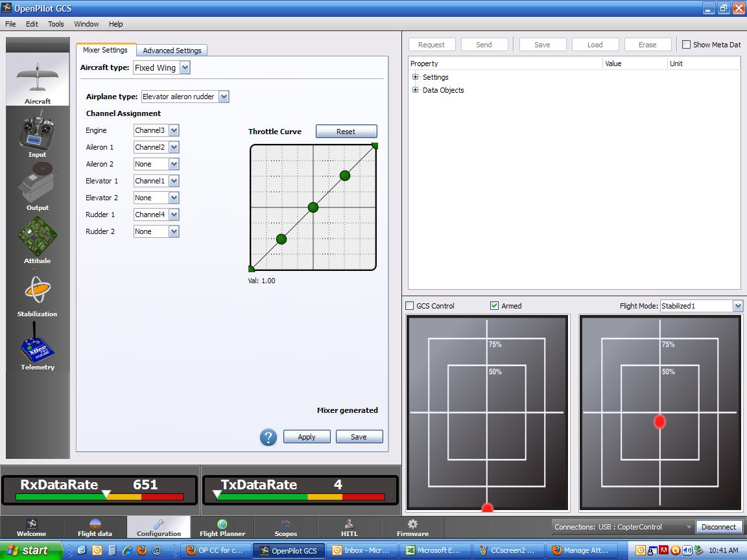Image resolution: width=747 pixels, height=560 pixels.
Task: Open the Tools menu
Action: (56, 24)
